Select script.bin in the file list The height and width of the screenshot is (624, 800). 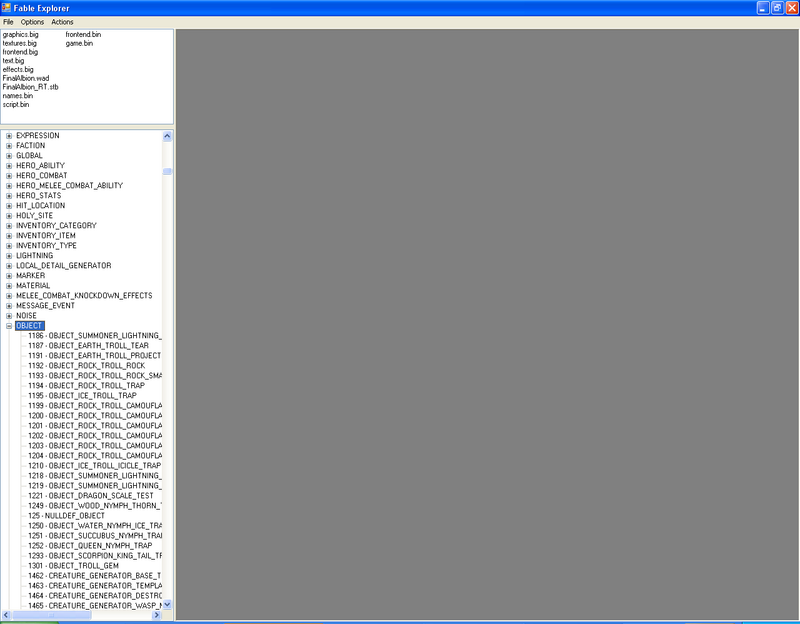pos(16,104)
